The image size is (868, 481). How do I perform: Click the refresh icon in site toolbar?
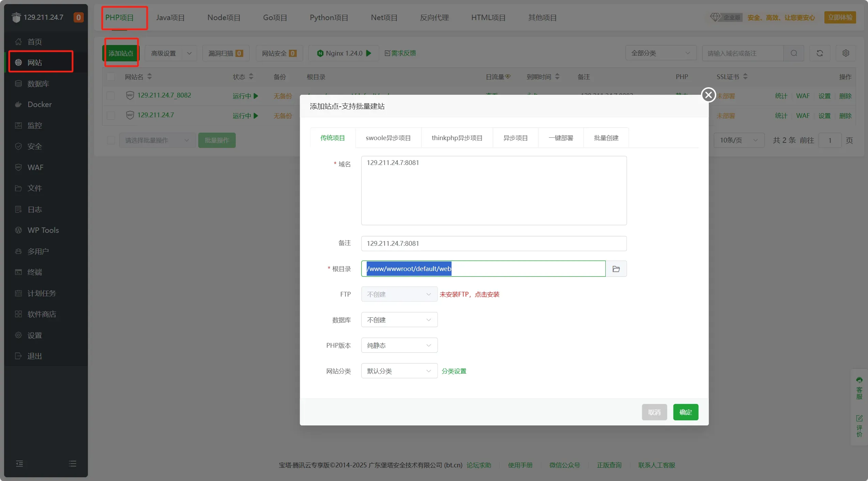pyautogui.click(x=820, y=53)
